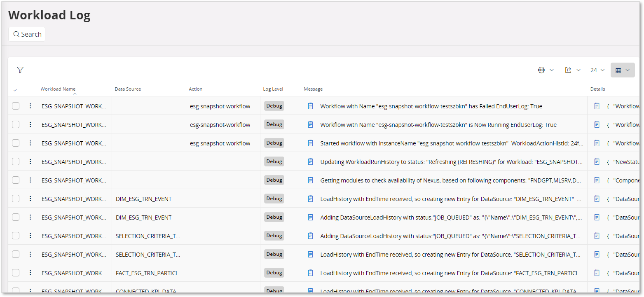The width and height of the screenshot is (644, 297).
Task: Open three-dot menu for first log row
Action: pyautogui.click(x=30, y=106)
